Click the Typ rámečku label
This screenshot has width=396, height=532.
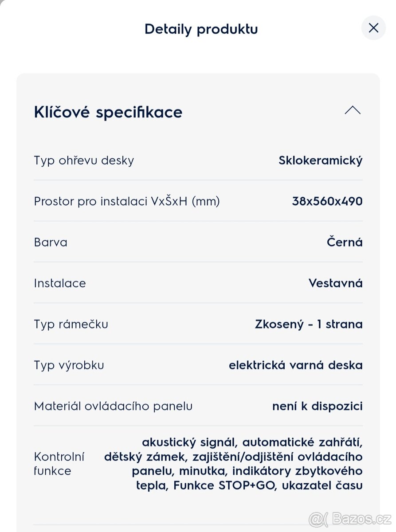(71, 324)
